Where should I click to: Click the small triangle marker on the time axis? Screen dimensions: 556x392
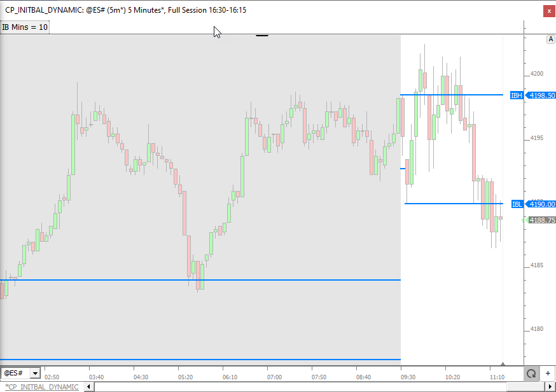click(503, 363)
